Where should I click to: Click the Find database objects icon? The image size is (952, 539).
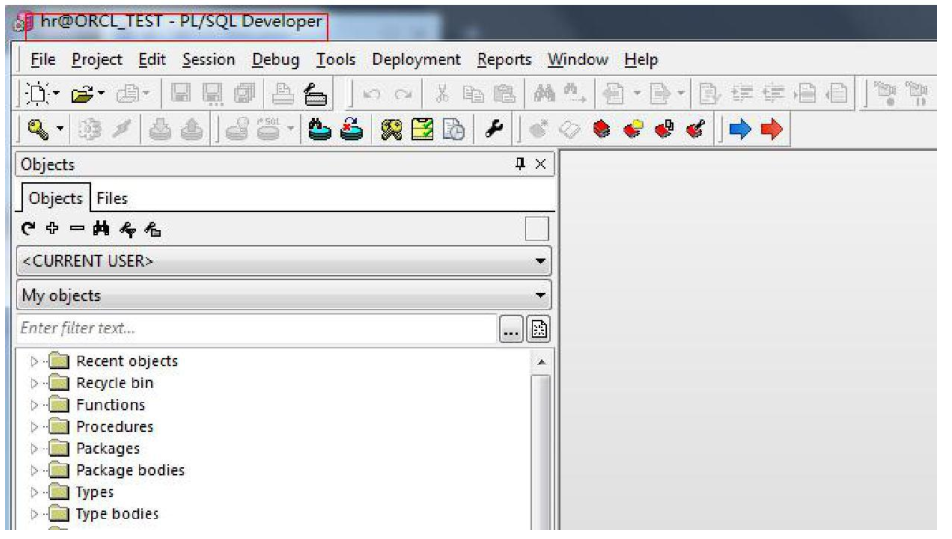pos(319,129)
